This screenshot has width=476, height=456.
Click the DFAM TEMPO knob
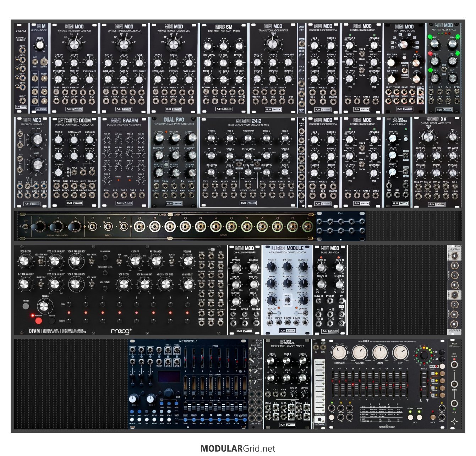pyautogui.click(x=44, y=306)
